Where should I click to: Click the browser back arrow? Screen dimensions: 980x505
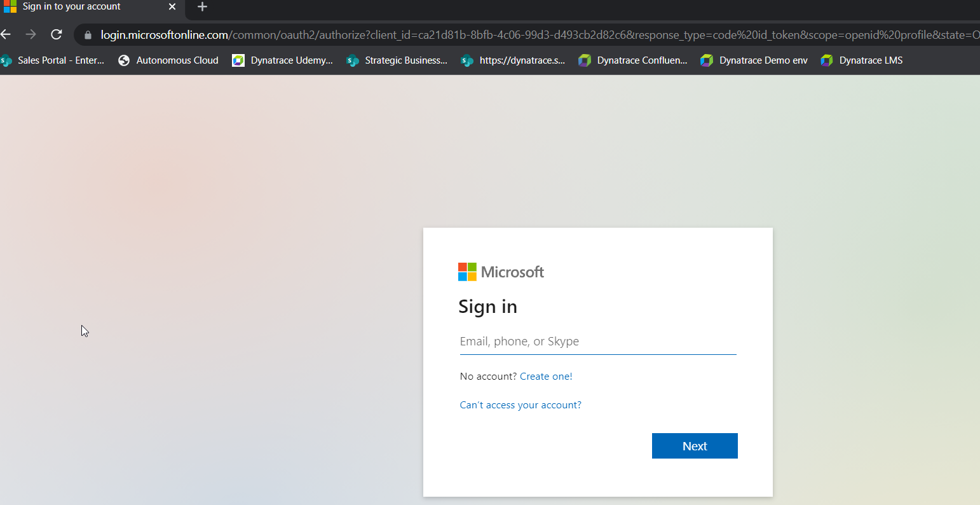pyautogui.click(x=6, y=34)
